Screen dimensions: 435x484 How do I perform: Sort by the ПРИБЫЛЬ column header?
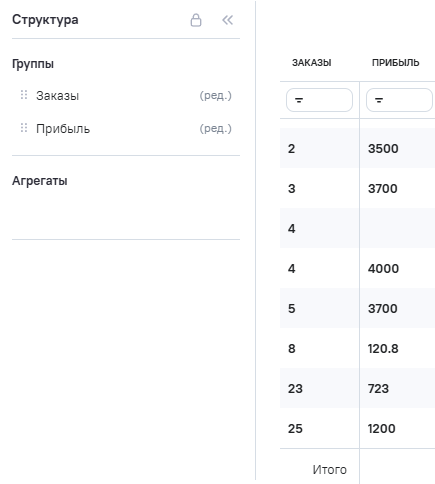(x=395, y=63)
